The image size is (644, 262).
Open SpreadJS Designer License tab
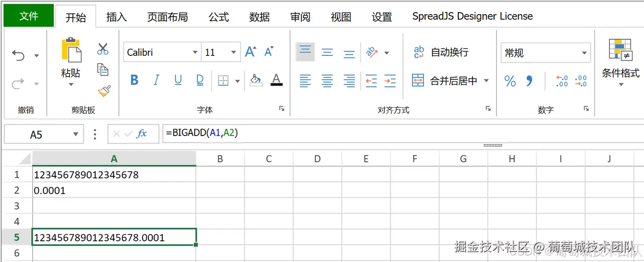click(x=472, y=16)
